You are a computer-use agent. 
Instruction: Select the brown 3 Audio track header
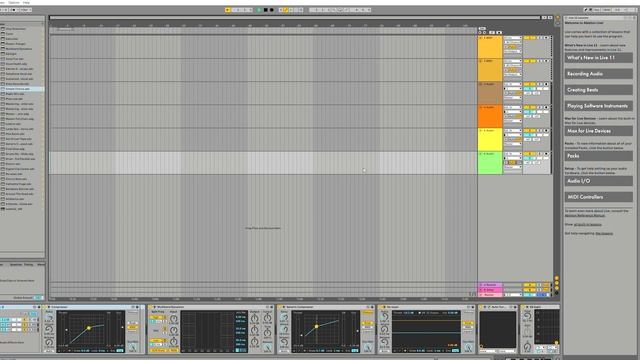(490, 93)
